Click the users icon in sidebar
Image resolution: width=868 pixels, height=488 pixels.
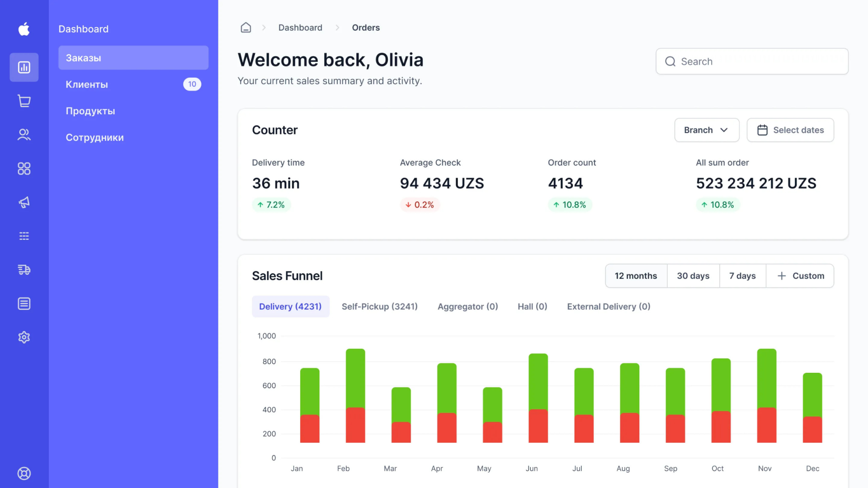(x=24, y=135)
